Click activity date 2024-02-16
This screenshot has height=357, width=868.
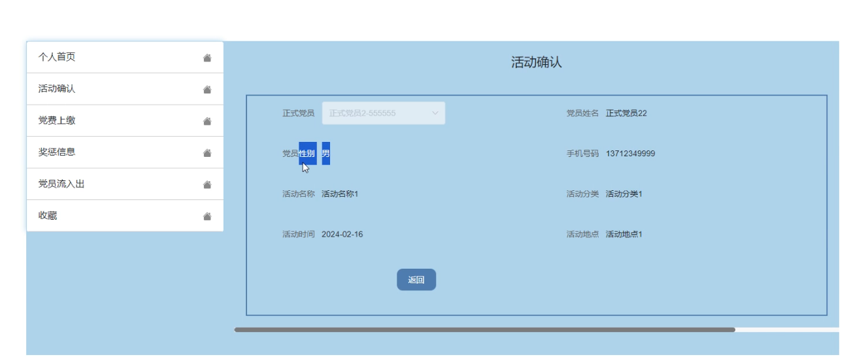click(342, 235)
